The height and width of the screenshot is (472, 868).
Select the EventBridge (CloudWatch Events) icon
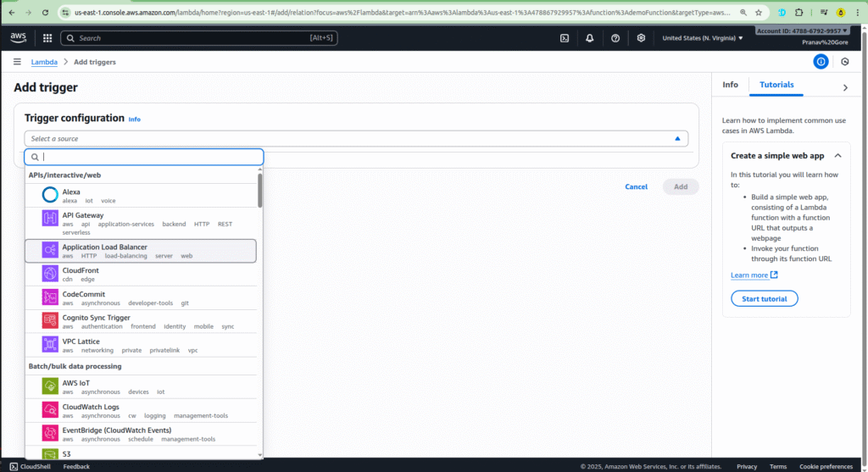[50, 433]
